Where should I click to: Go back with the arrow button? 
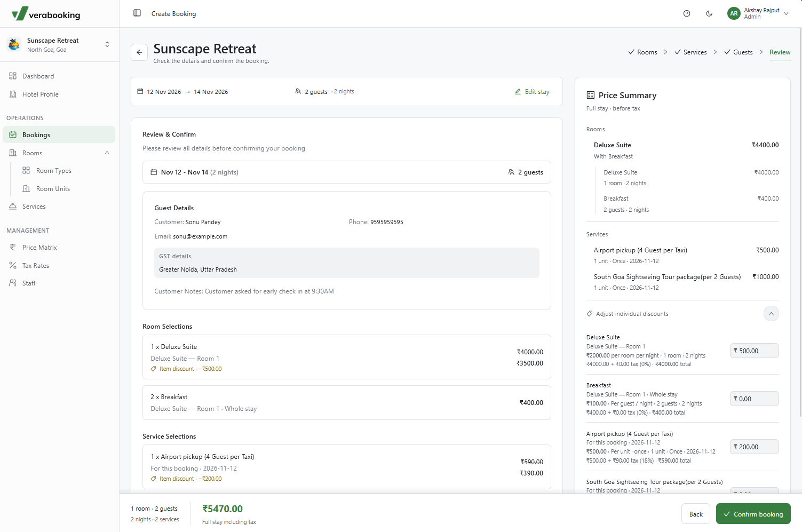point(139,52)
